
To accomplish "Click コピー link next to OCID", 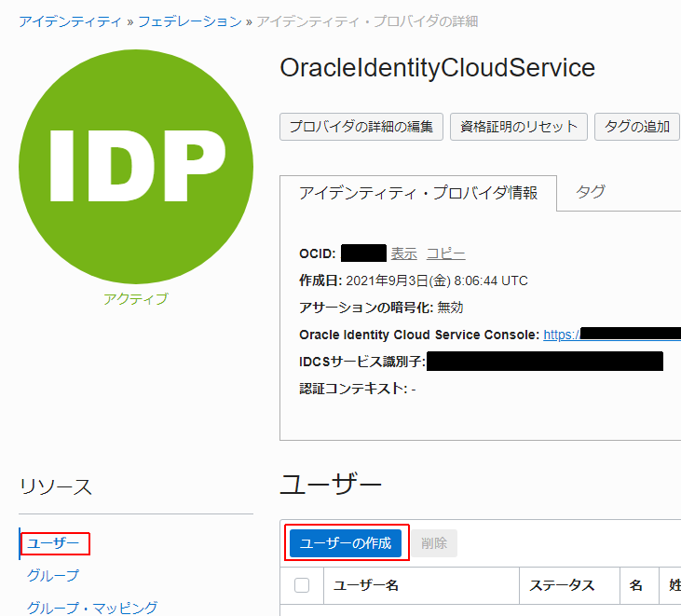I will [445, 253].
